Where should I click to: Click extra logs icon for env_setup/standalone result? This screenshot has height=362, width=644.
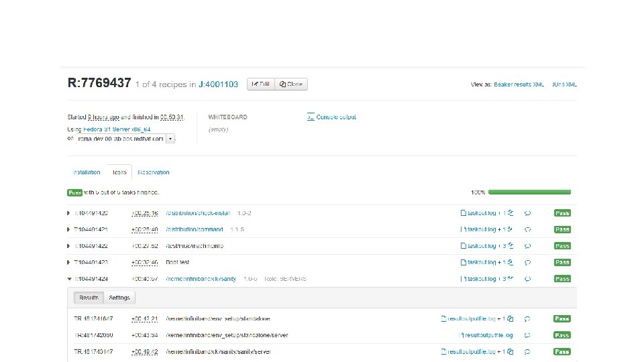pyautogui.click(x=510, y=318)
